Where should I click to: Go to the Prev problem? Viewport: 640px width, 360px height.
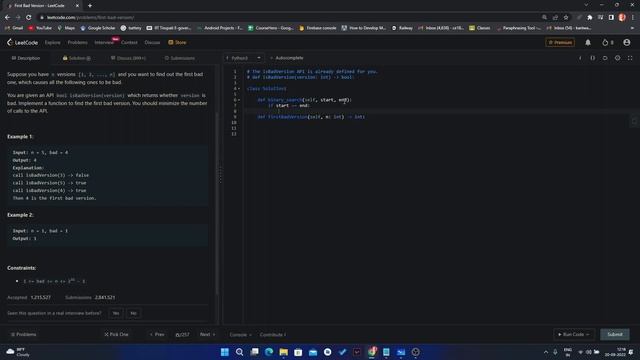point(157,335)
